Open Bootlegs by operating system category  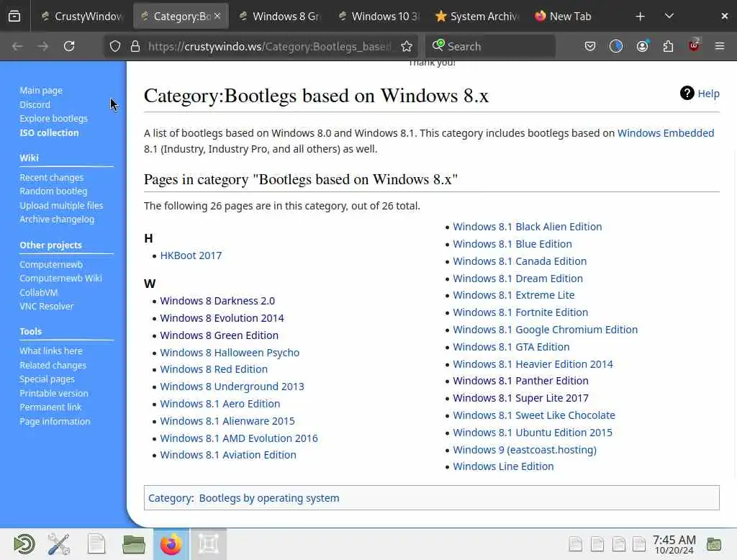[x=269, y=498]
